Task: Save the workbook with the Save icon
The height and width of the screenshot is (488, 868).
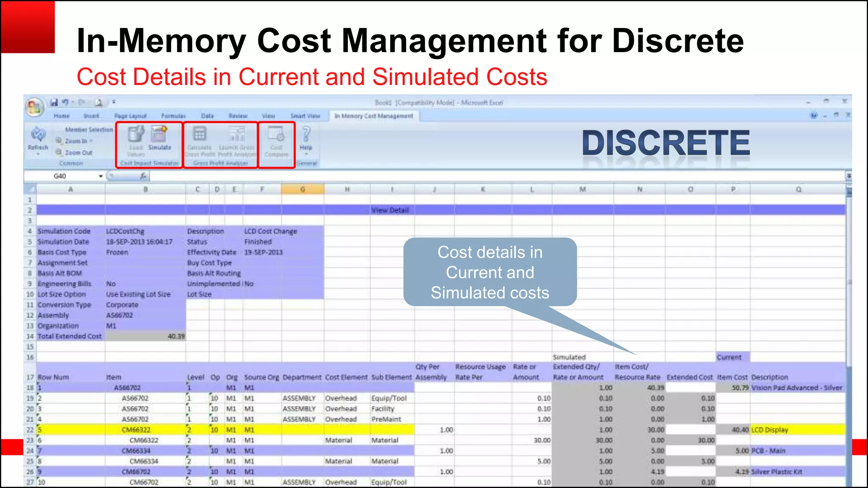Action: pos(54,103)
